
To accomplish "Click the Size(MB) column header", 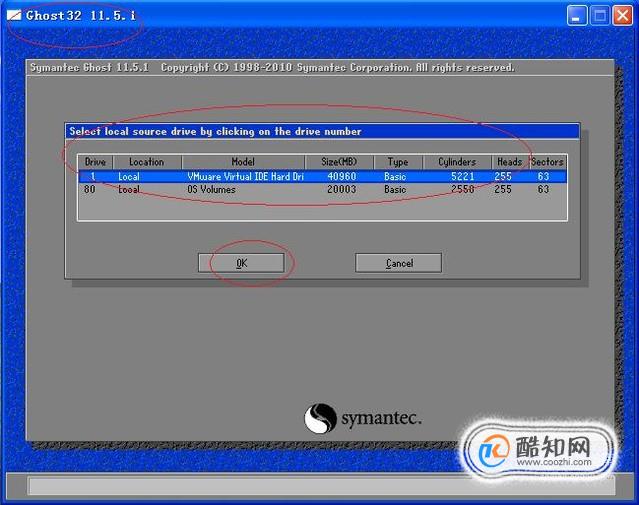I will coord(339,162).
